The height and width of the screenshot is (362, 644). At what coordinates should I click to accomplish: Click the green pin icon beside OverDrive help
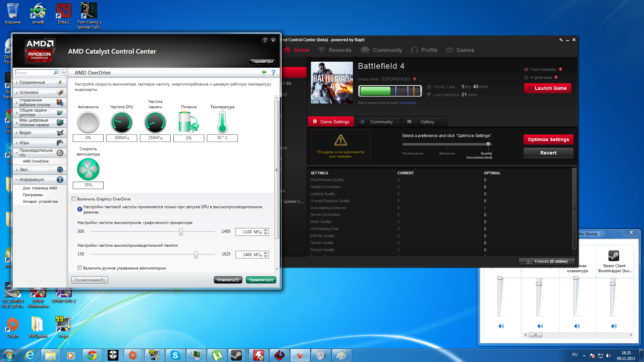264,72
